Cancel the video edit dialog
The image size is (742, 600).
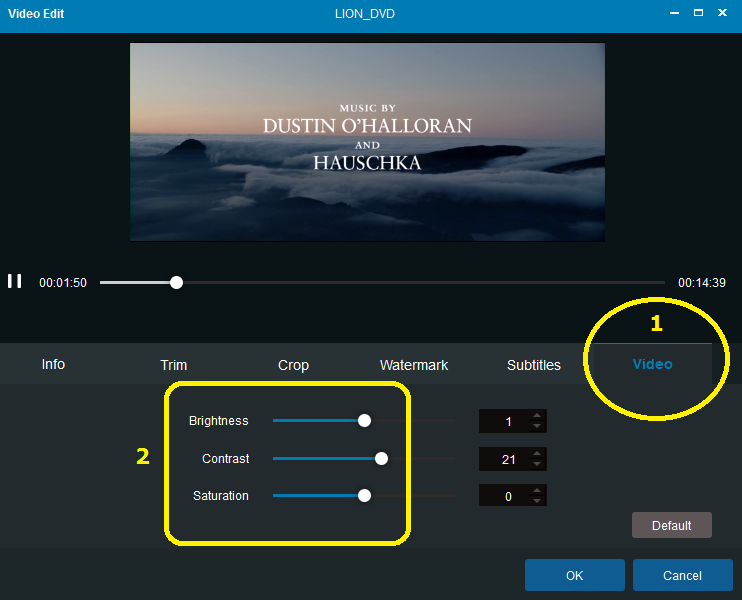(x=682, y=575)
